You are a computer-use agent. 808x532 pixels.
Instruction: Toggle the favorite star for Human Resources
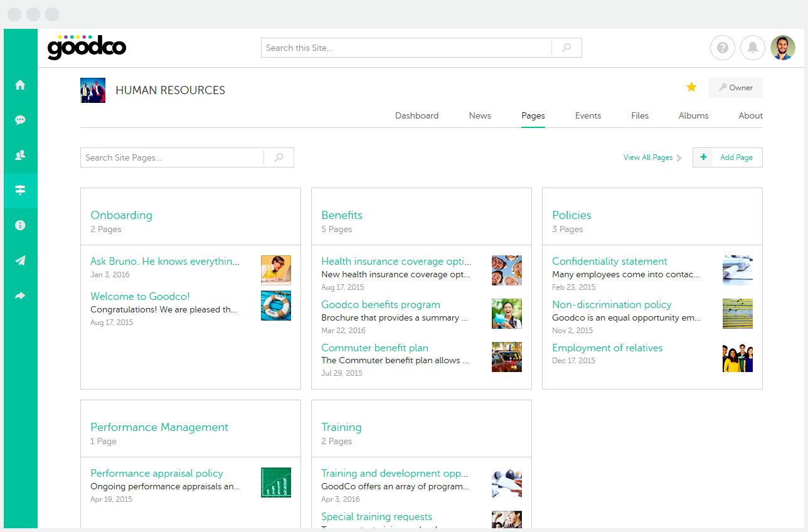[691, 87]
